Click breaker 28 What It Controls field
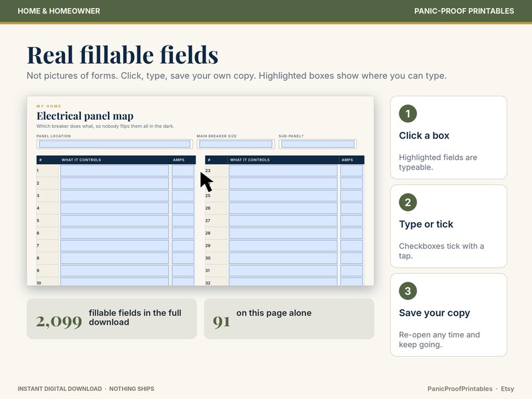The width and height of the screenshot is (532, 399). (283, 233)
